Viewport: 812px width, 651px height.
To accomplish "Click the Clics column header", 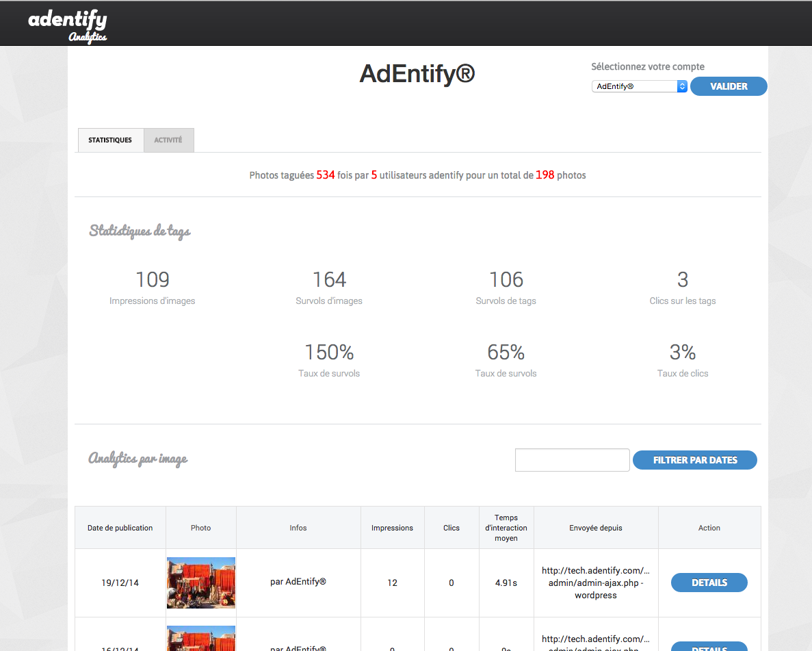I will 451,528.
